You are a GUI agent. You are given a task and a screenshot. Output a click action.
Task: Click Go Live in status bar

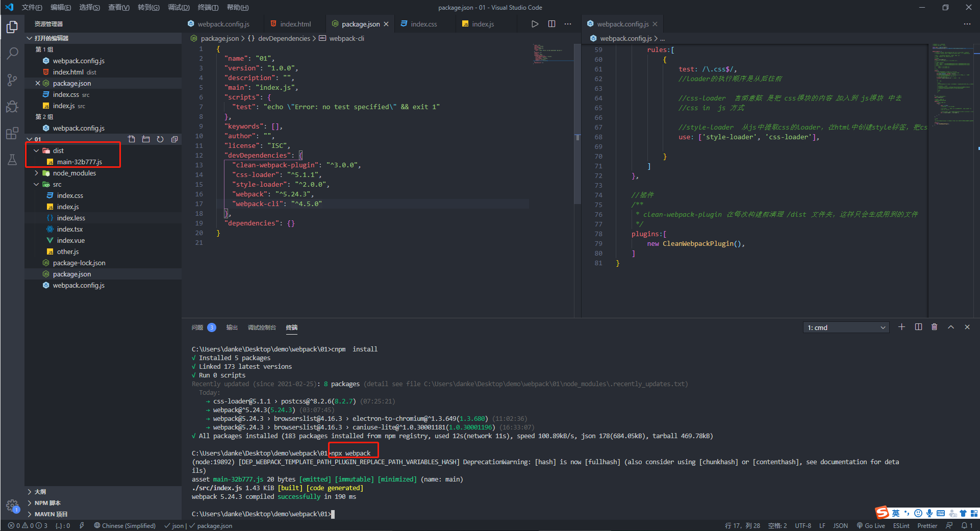871,525
